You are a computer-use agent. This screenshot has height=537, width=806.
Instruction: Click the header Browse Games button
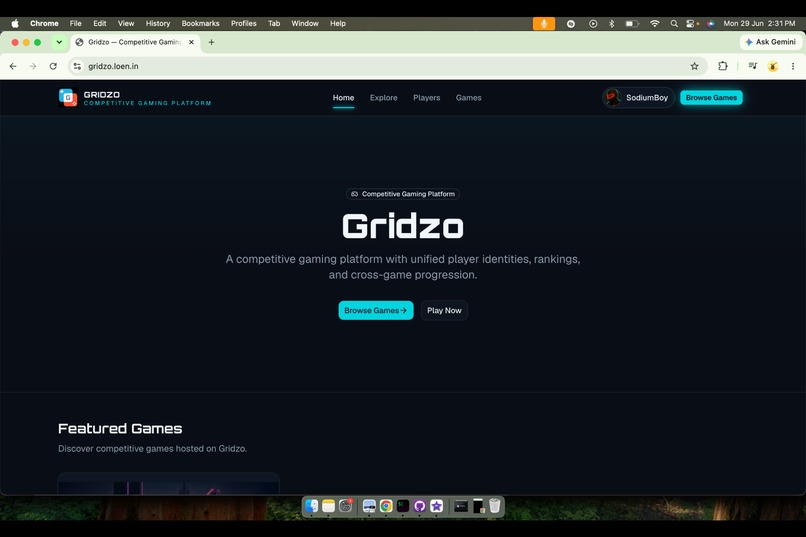click(x=711, y=98)
